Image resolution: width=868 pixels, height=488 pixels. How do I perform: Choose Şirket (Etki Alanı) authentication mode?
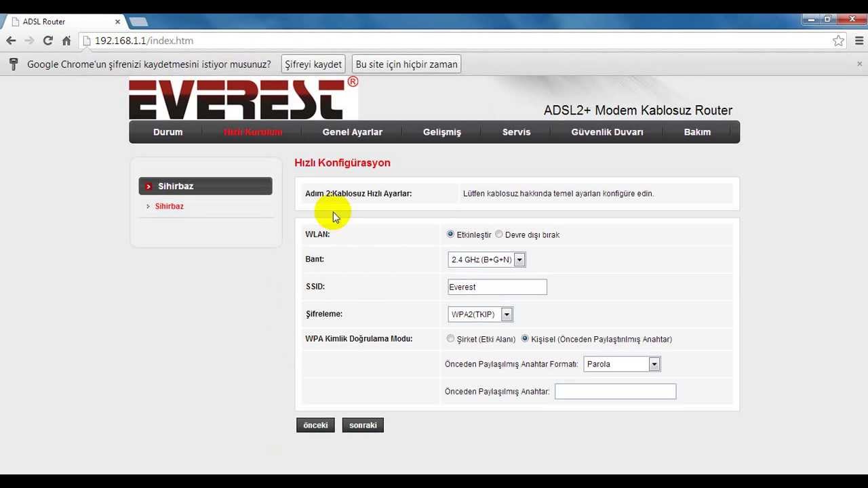[450, 338]
